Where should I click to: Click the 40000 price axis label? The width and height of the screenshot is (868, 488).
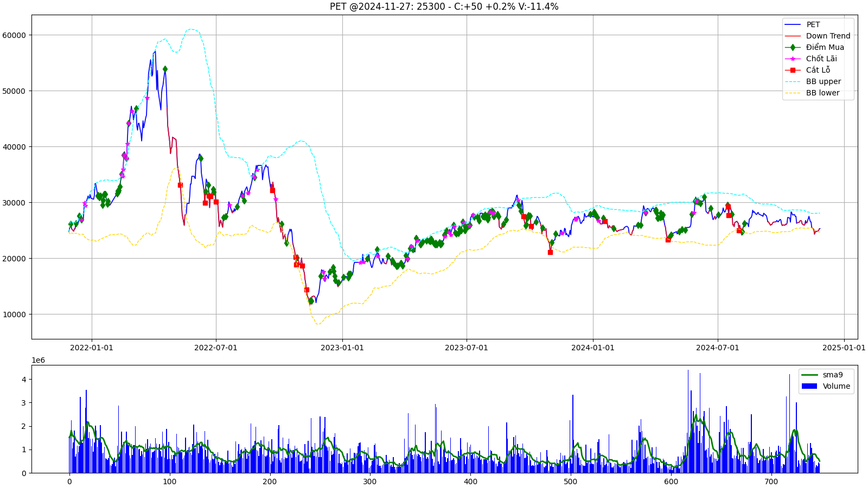pyautogui.click(x=14, y=147)
